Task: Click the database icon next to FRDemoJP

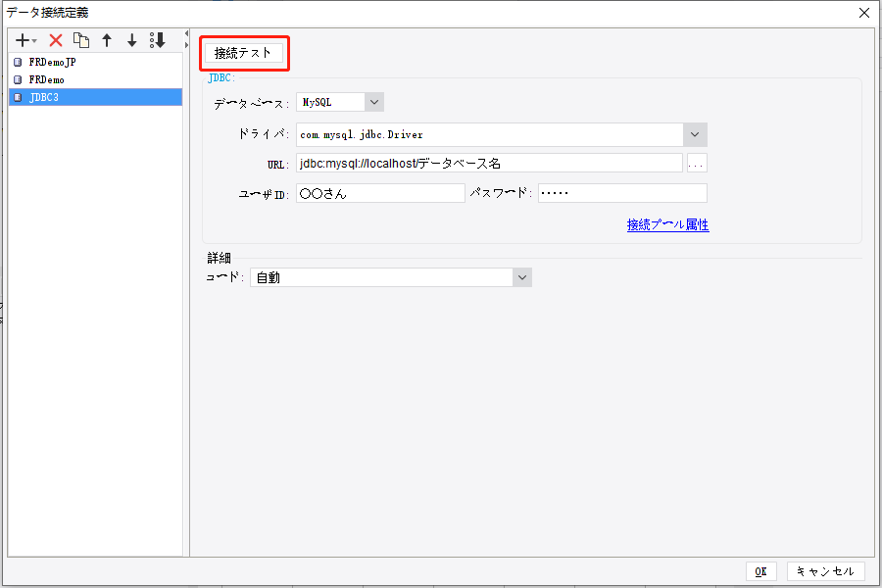Action: 16,61
